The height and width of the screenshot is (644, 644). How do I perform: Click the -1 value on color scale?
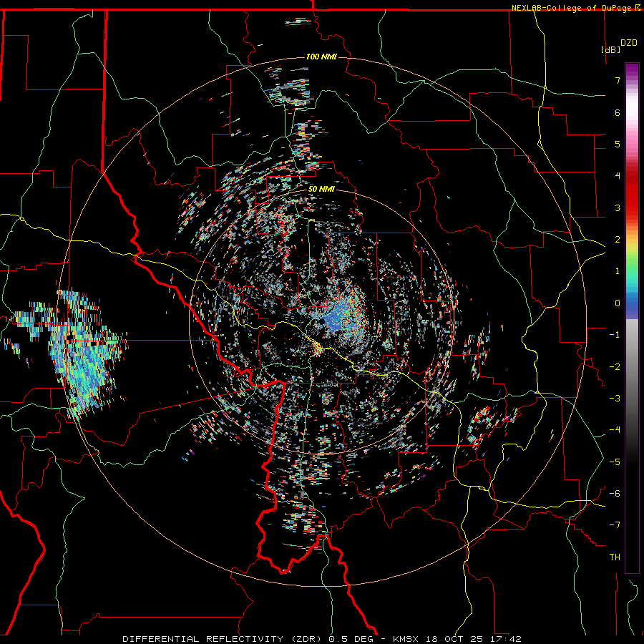(615, 335)
